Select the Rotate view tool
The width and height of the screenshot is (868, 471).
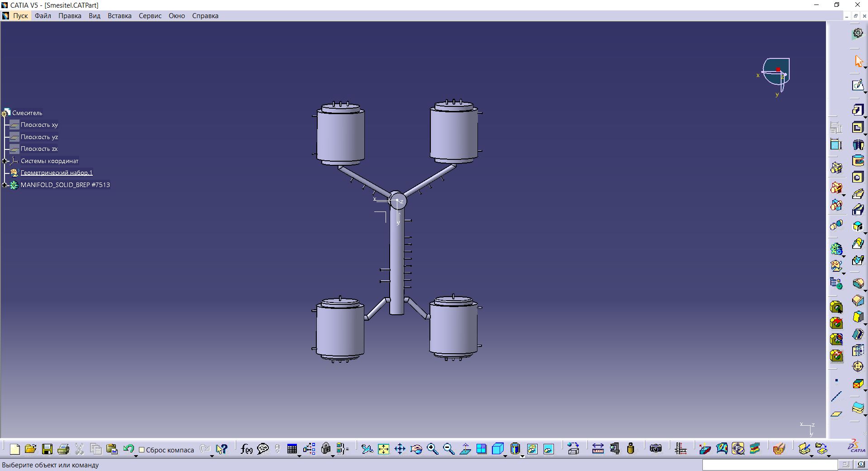click(416, 449)
